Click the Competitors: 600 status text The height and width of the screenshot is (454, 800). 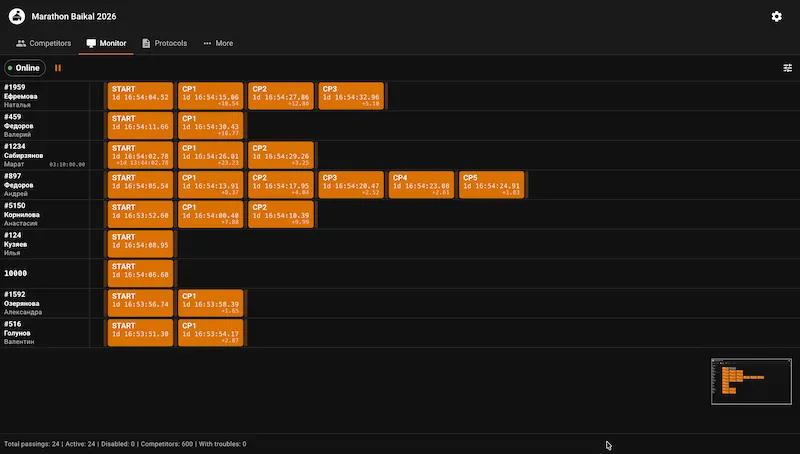click(x=167, y=444)
